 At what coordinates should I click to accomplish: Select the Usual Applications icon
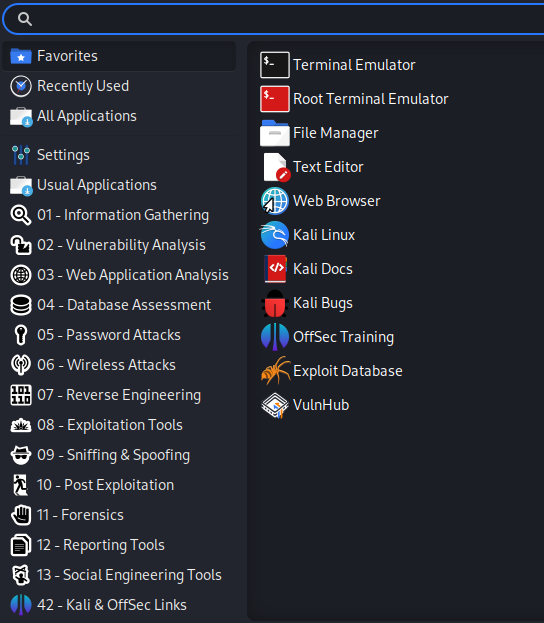[21, 186]
